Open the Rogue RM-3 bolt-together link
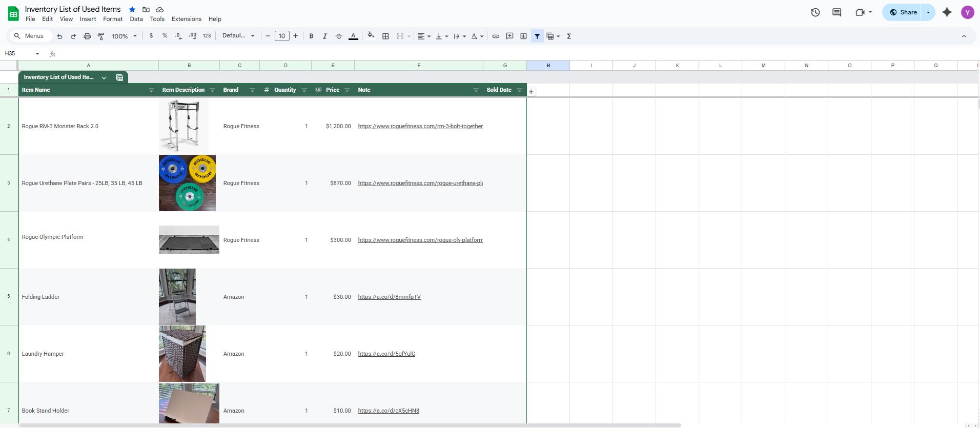This screenshot has height=428, width=980. 420,126
